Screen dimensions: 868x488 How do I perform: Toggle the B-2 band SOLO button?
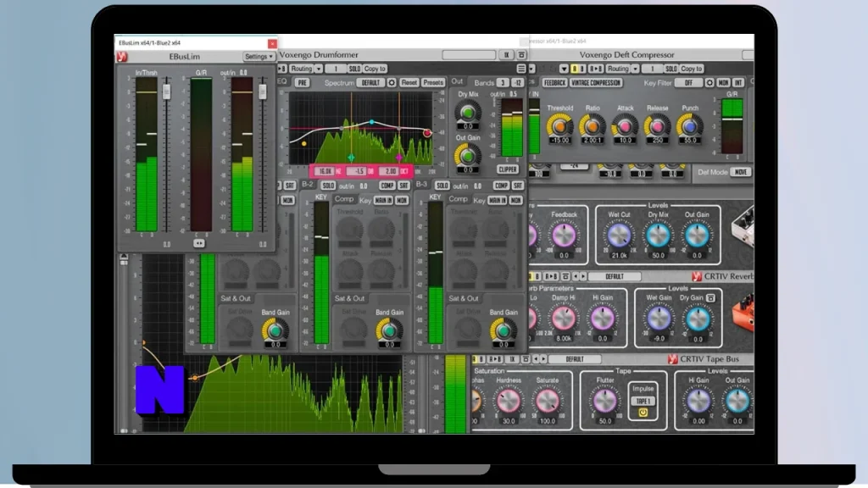point(328,186)
